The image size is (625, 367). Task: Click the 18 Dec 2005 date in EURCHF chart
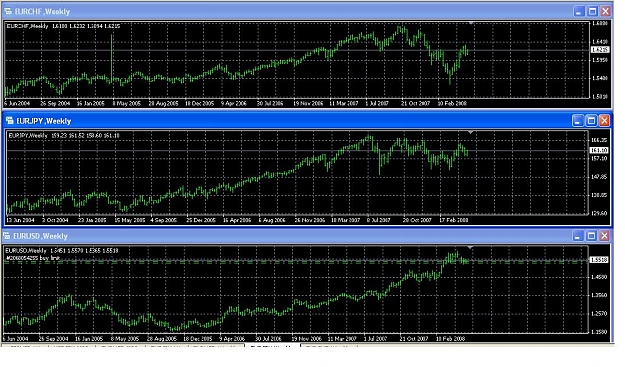coord(199,104)
